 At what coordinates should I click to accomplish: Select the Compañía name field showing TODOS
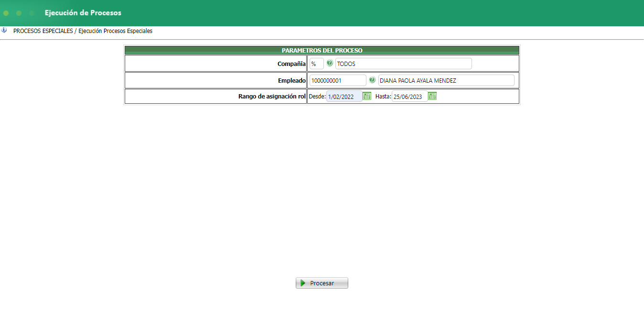[404, 64]
